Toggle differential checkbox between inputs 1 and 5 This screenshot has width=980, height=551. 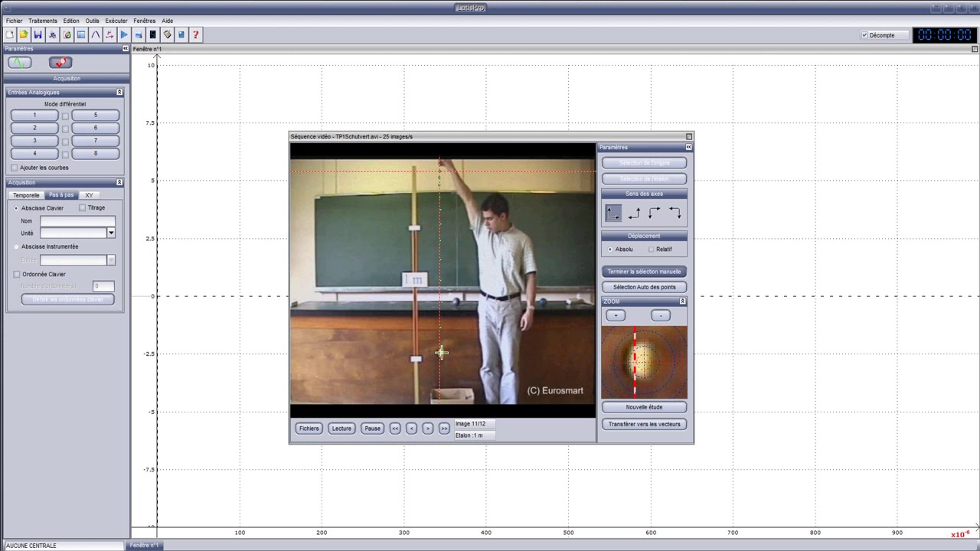coord(65,116)
